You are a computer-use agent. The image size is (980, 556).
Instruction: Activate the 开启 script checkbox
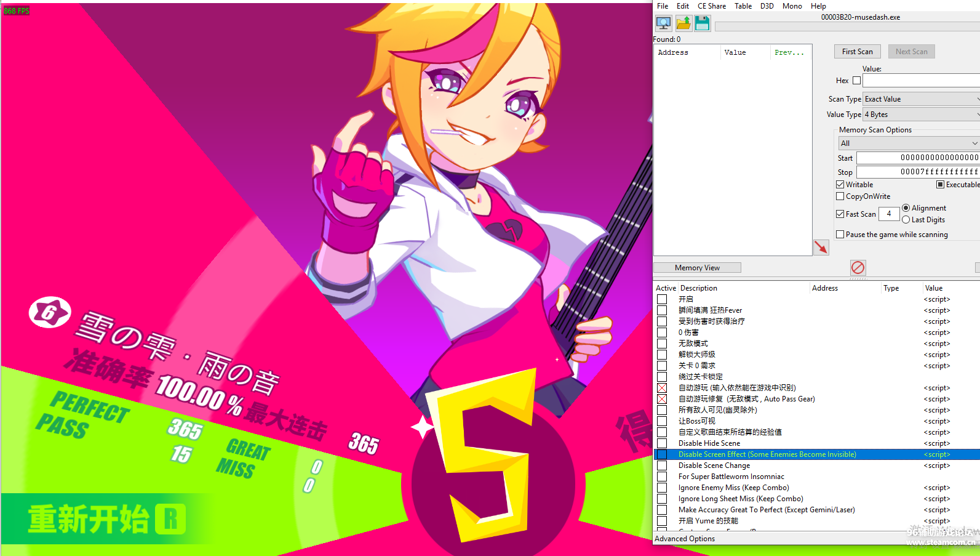click(662, 299)
